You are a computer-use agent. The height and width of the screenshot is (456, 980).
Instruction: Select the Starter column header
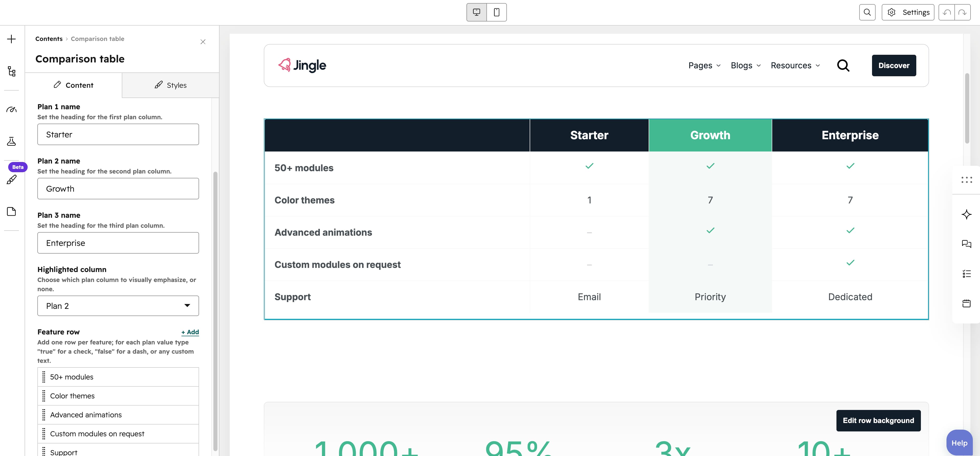click(589, 135)
